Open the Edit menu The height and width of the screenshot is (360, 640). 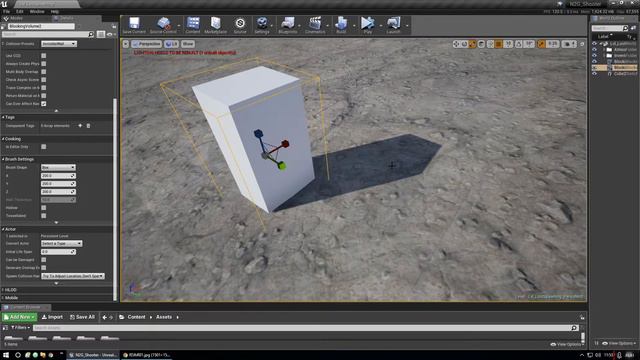tap(20, 11)
